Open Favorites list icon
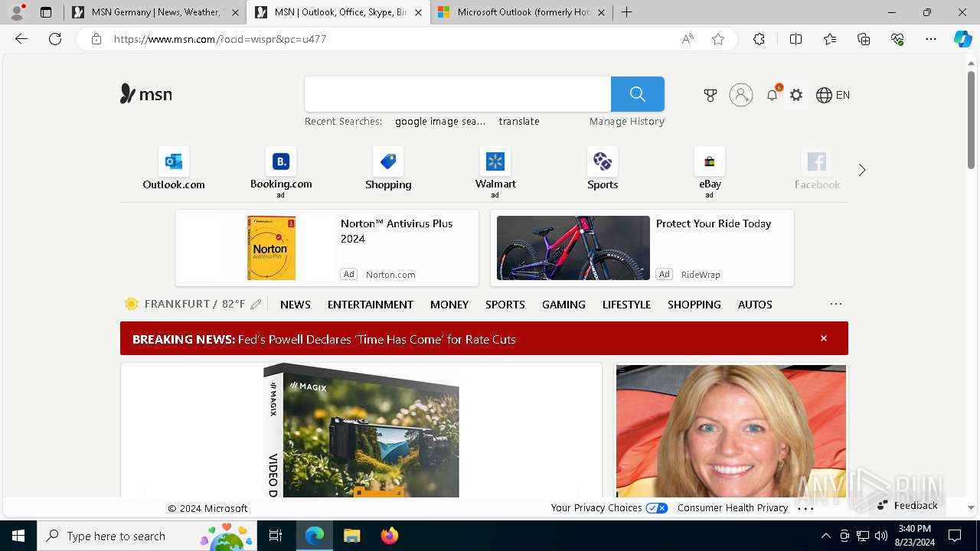 pos(830,39)
